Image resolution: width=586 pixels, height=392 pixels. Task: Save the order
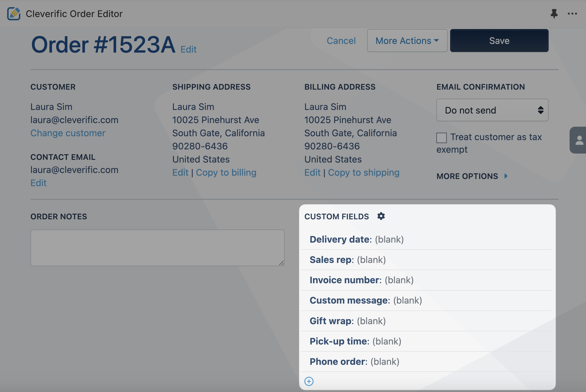coord(499,41)
